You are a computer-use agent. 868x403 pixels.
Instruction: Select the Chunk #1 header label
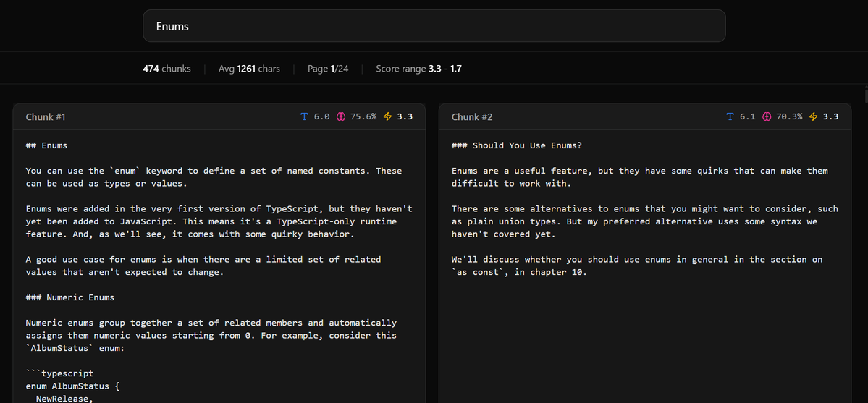click(46, 116)
